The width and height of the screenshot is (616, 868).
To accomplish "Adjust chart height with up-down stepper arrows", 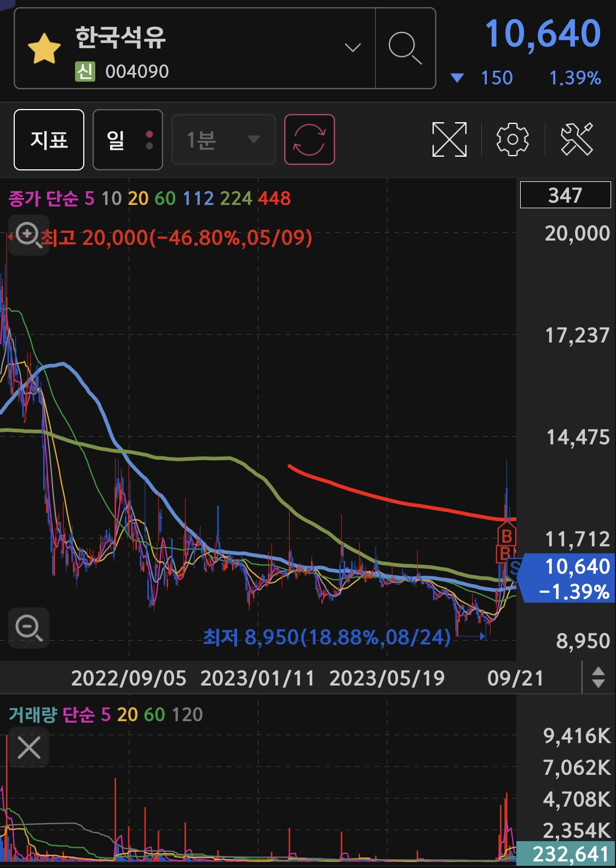I will 598,677.
